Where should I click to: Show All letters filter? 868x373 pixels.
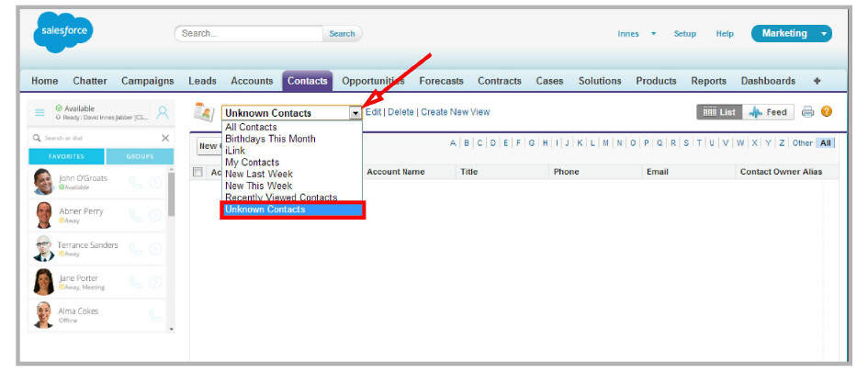click(826, 142)
